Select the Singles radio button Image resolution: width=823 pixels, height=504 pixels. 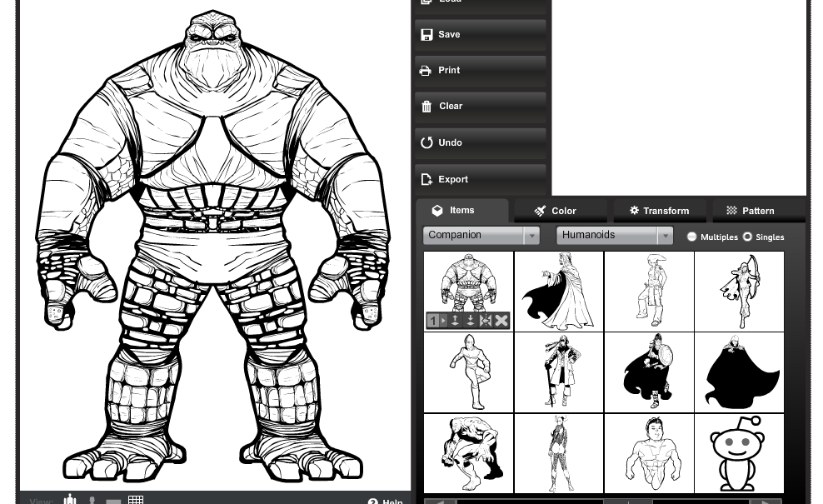747,237
